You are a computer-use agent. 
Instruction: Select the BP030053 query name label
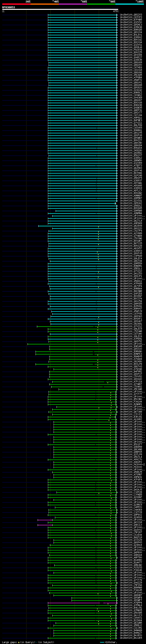coord(8,7)
